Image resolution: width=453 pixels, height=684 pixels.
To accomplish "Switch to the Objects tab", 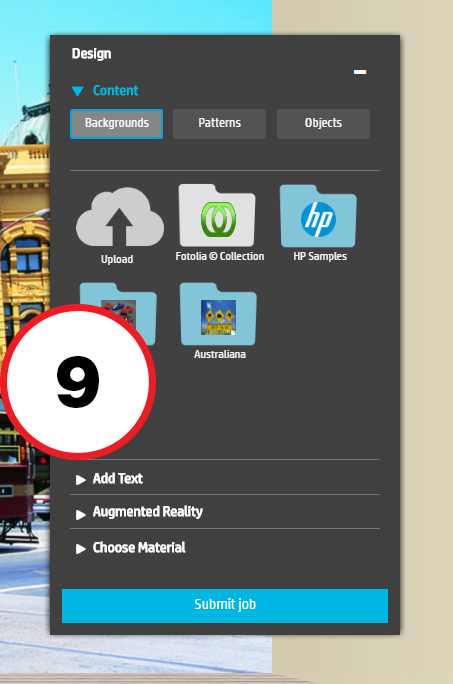I will (323, 124).
